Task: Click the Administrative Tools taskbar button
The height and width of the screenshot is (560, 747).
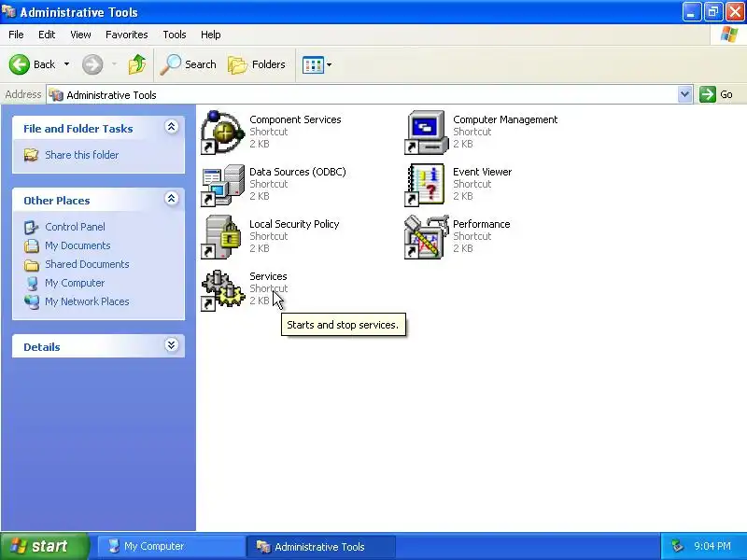Action: pos(320,546)
